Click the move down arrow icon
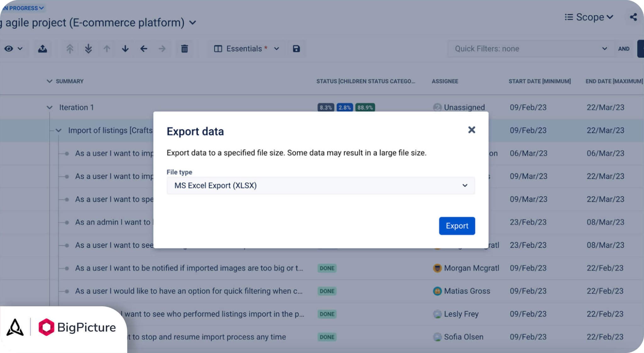The height and width of the screenshot is (353, 644). click(125, 49)
